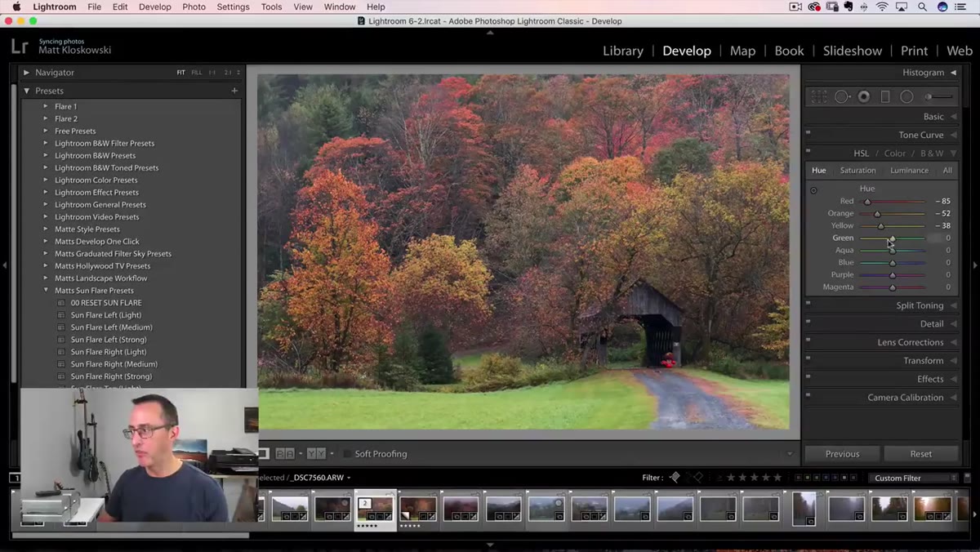The width and height of the screenshot is (980, 552).
Task: Select the Red Eye Correction tool
Action: (863, 96)
